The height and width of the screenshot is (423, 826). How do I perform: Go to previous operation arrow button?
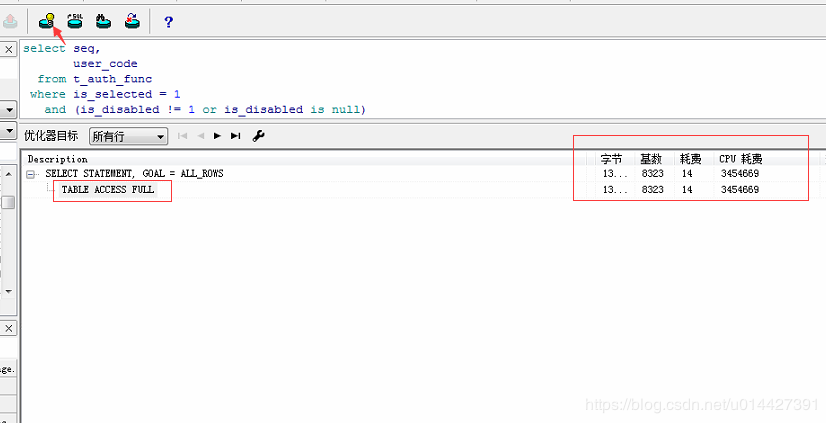pyautogui.click(x=200, y=136)
